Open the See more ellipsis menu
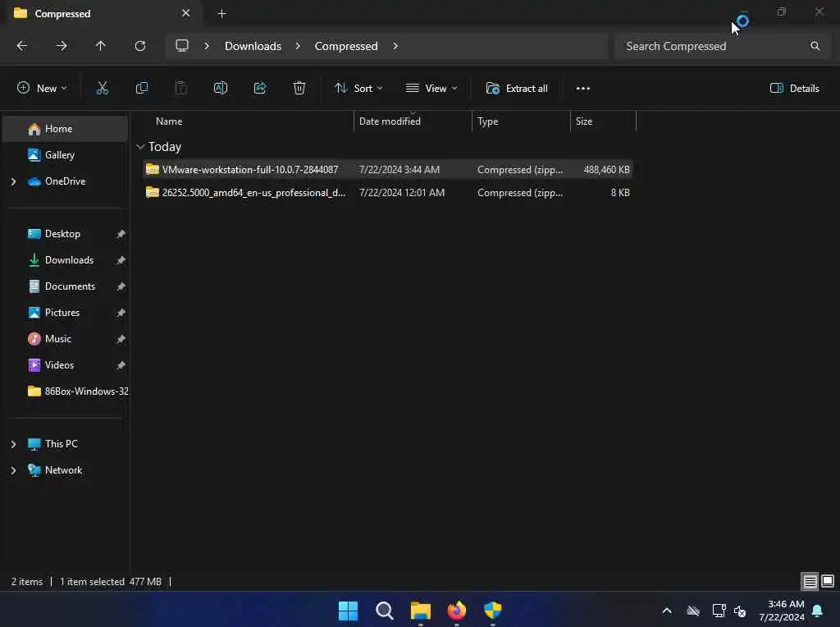Viewport: 840px width, 627px height. coord(583,89)
